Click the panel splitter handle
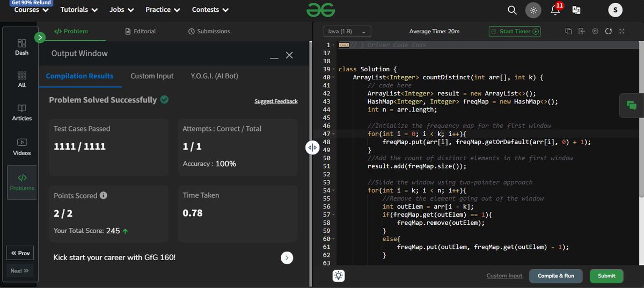 point(312,147)
